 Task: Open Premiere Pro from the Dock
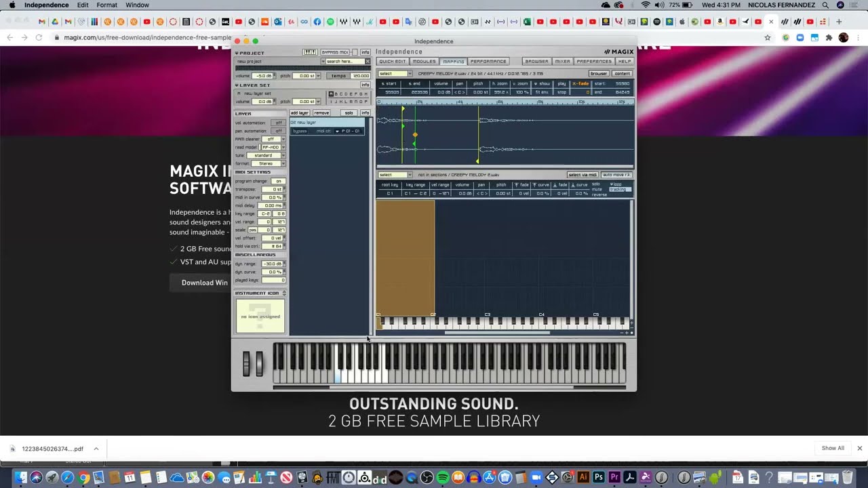coord(614,477)
